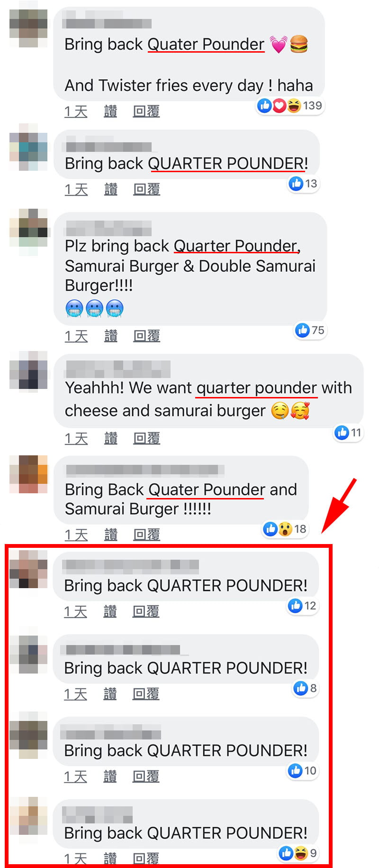Reply to the Twister fries comment
Viewport: 379px width, 868px height.
[x=146, y=111]
